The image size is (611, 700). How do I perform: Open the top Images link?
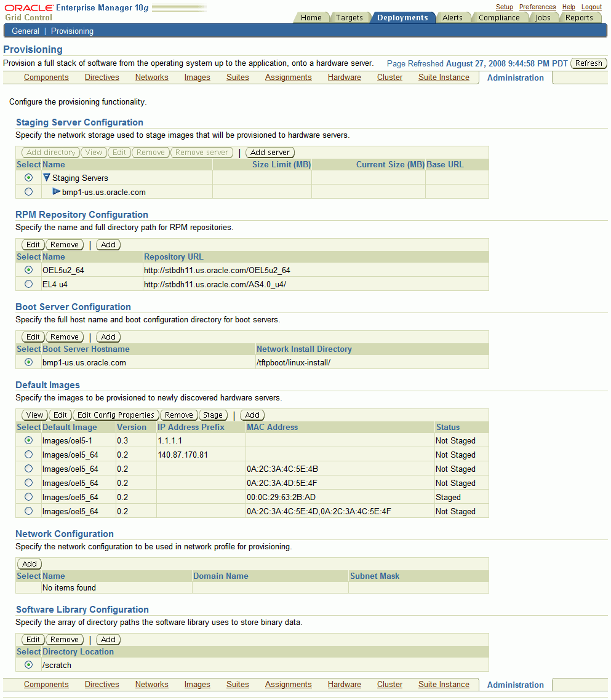point(197,78)
